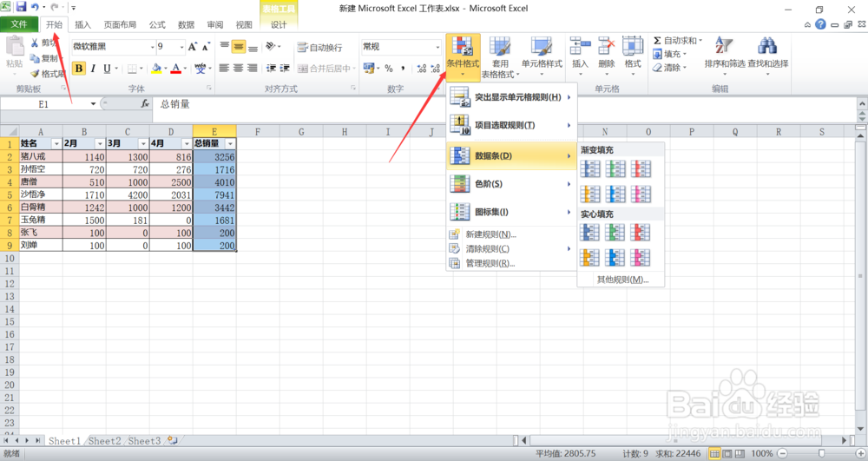Image resolution: width=868 pixels, height=461 pixels.
Task: Select red gradient fill data bar
Action: (x=641, y=168)
